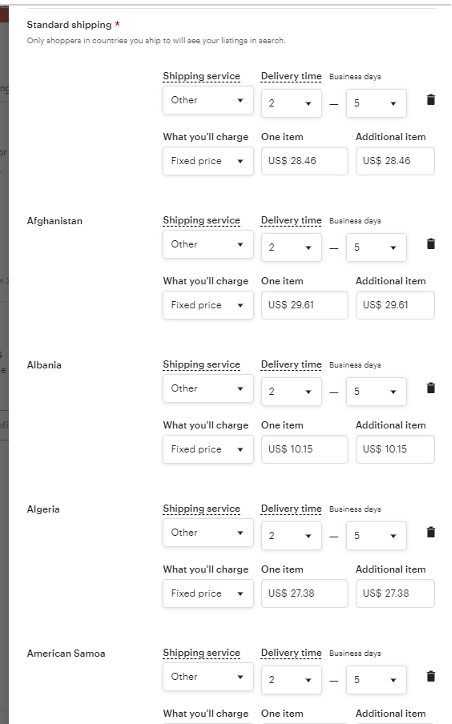Click Algeria's One item price US$ 27.38
Image resolution: width=452 pixels, height=724 pixels.
pyautogui.click(x=304, y=593)
